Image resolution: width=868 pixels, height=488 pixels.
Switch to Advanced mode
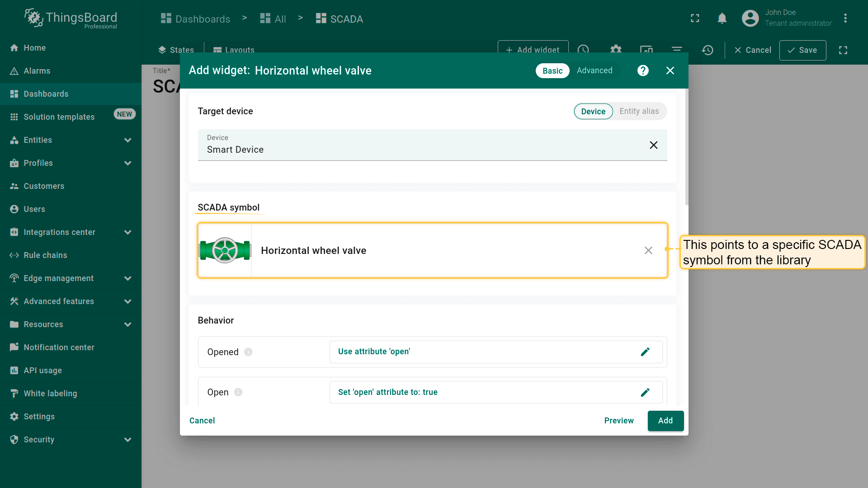point(594,70)
